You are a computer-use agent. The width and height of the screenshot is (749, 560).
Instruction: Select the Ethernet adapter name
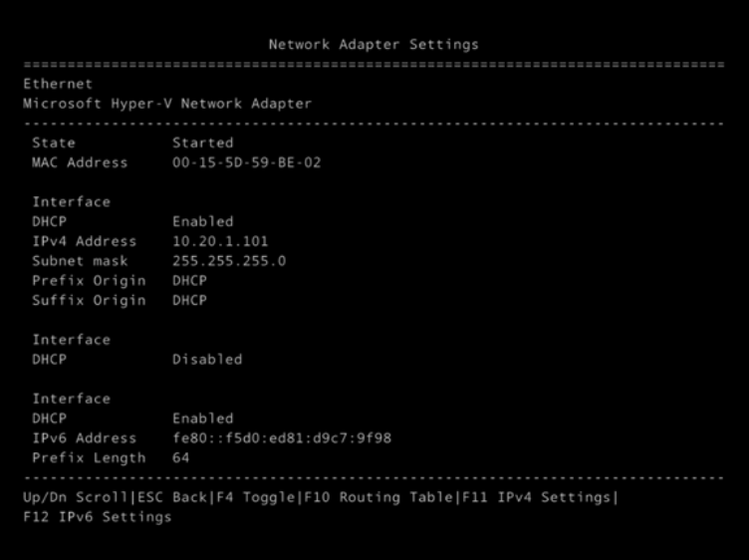coord(57,84)
